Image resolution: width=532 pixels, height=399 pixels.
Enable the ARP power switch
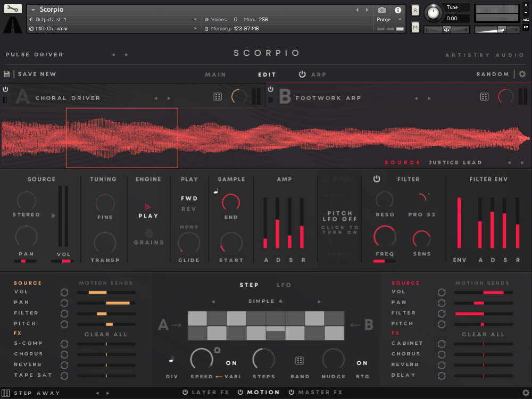[x=302, y=74]
